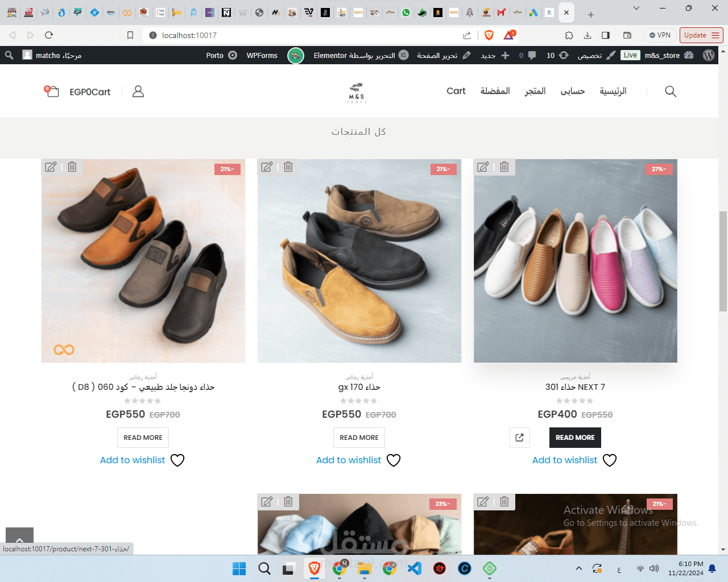Image resolution: width=728 pixels, height=582 pixels.
Task: Click edit pencil on gx 170 shoe
Action: pos(267,167)
